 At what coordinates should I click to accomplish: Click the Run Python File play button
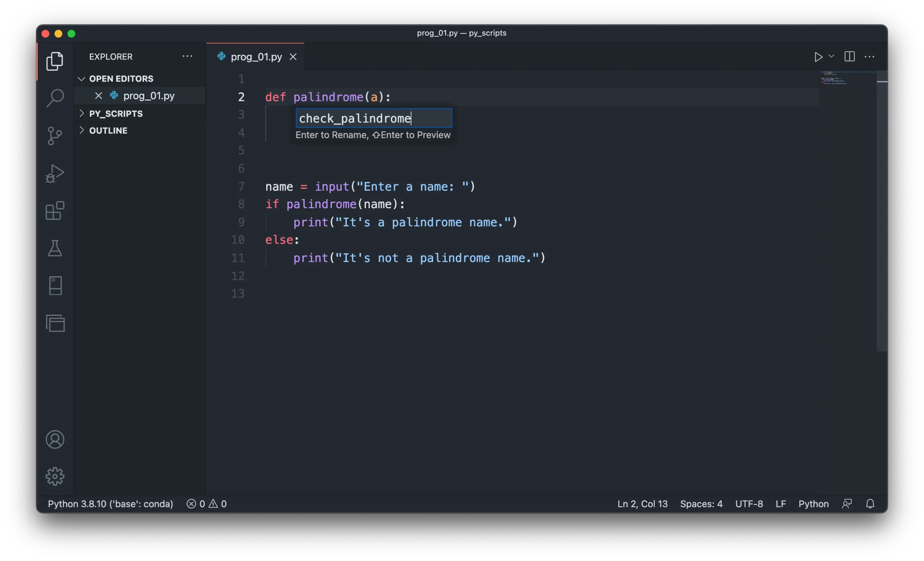(818, 57)
